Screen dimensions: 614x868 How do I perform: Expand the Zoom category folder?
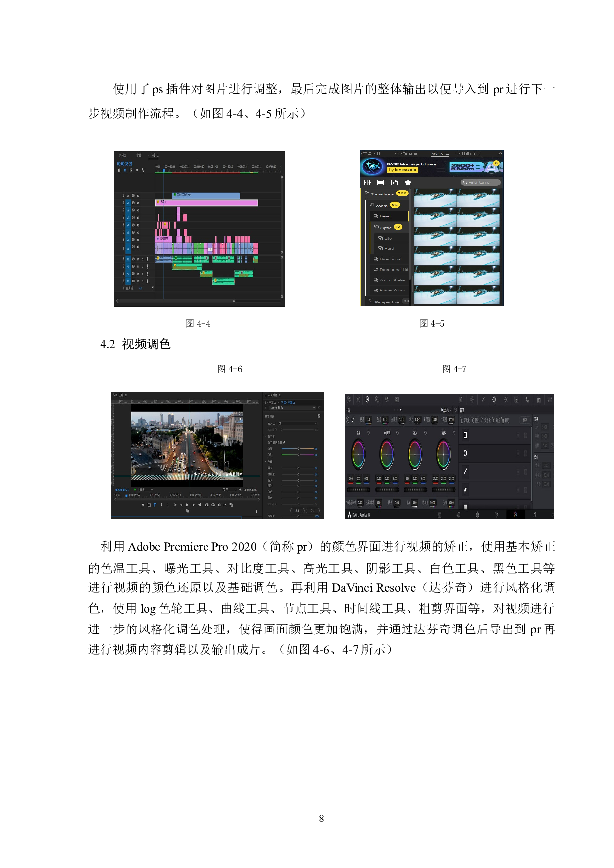(372, 205)
